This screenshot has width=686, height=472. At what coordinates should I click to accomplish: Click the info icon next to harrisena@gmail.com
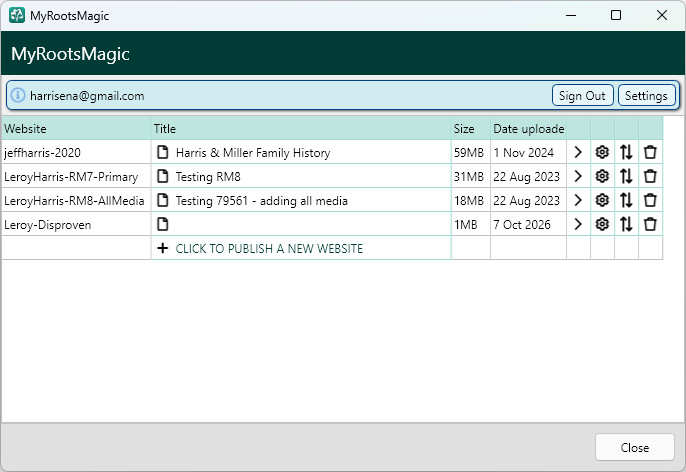(x=18, y=95)
